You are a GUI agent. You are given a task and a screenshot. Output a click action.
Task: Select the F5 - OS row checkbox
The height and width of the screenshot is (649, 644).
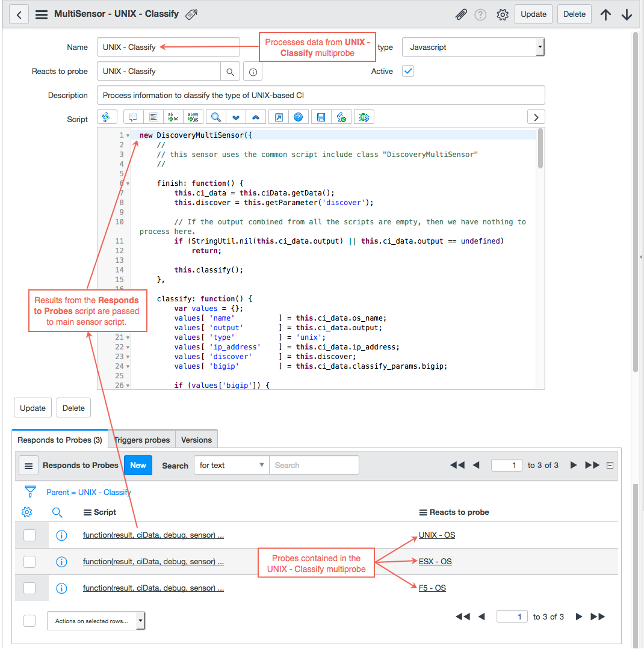[x=29, y=588]
